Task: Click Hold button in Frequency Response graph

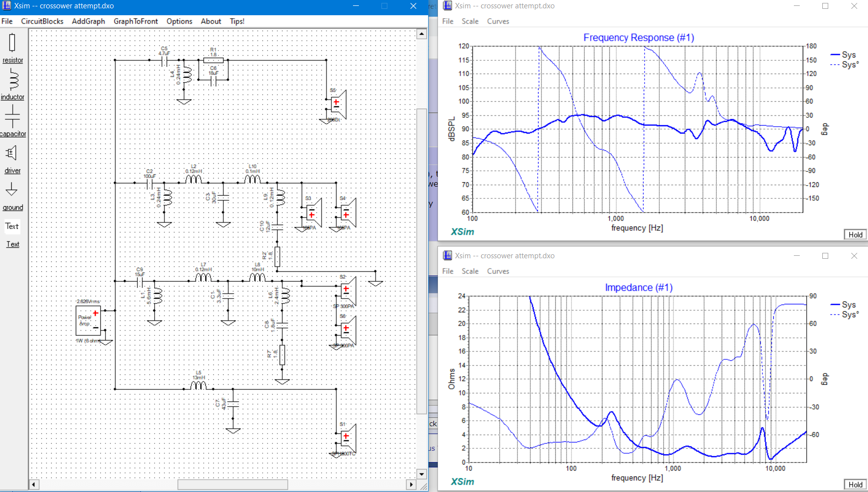Action: [x=855, y=235]
